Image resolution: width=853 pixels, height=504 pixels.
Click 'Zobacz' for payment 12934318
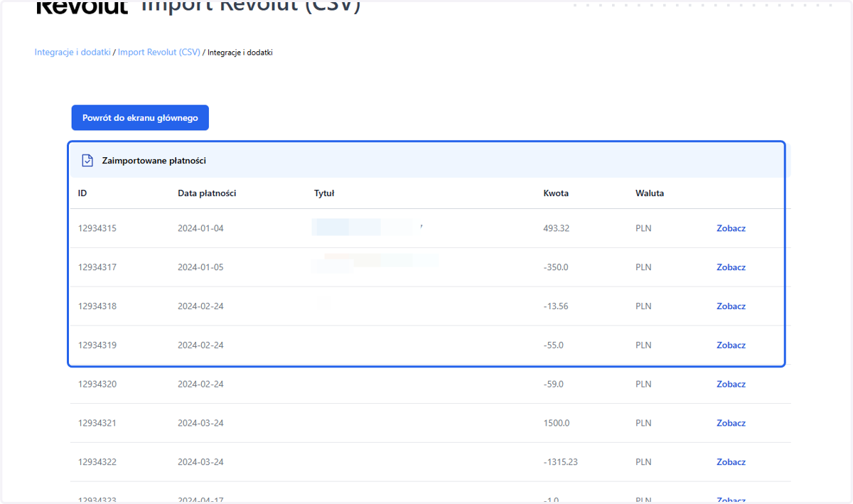[x=731, y=306]
